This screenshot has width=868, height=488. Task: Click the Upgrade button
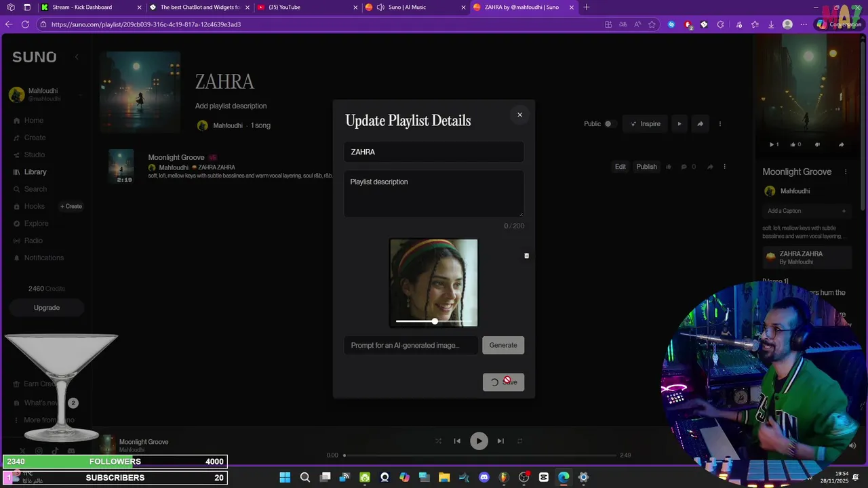pos(47,308)
